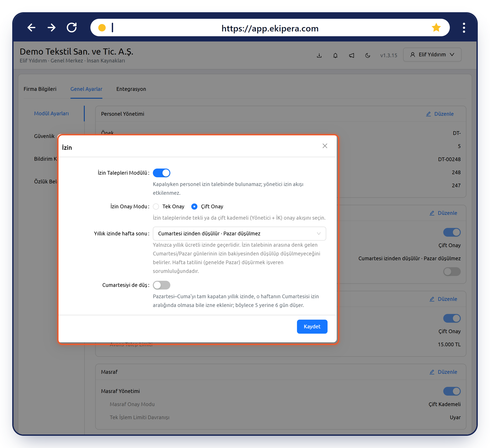Click the Çift Kademeli value
This screenshot has height=448, width=490.
[x=444, y=404]
